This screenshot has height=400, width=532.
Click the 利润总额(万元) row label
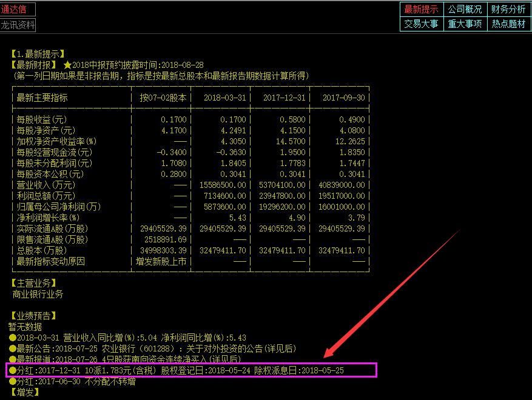pyautogui.click(x=46, y=196)
